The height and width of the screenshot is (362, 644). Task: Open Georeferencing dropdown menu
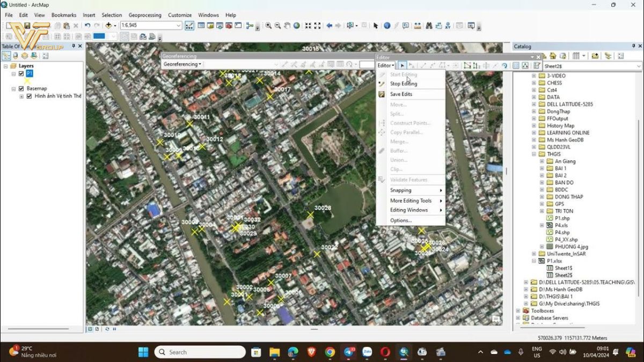[182, 64]
